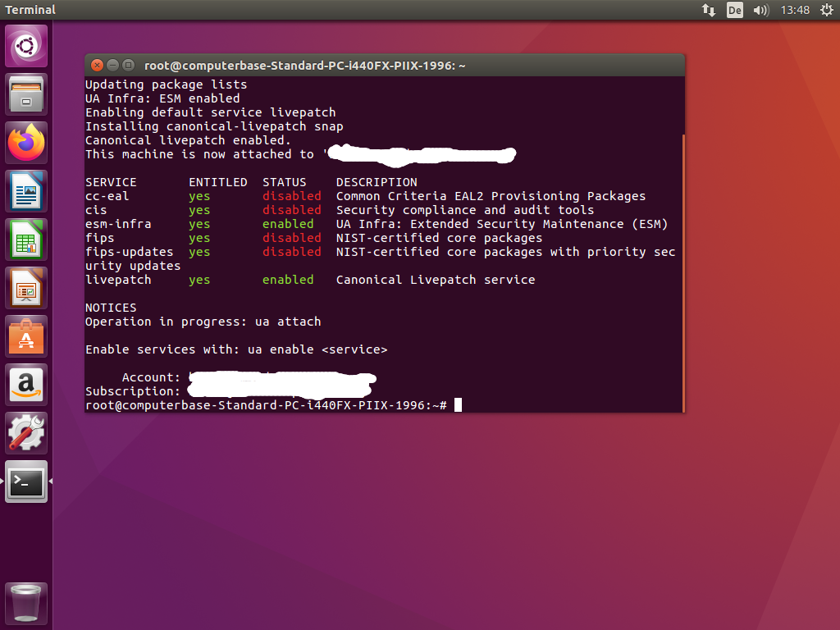Click 'disabled' status of cc-eal row

point(291,196)
